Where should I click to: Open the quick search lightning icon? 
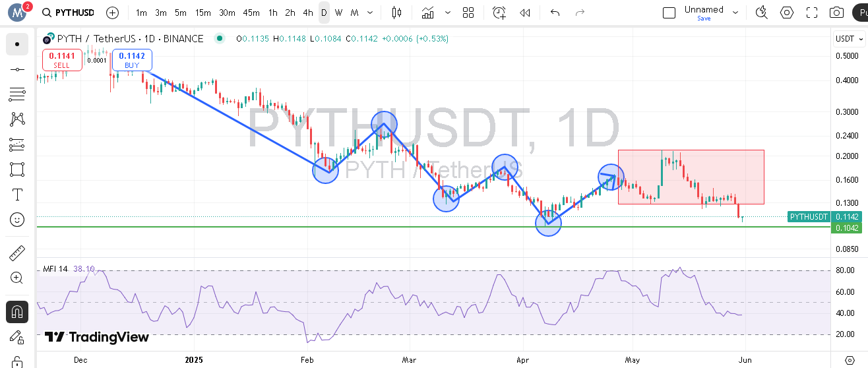pos(762,13)
